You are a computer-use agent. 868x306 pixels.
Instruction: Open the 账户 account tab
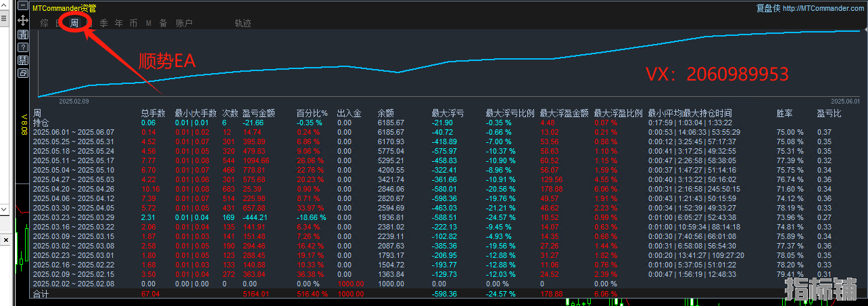(184, 23)
